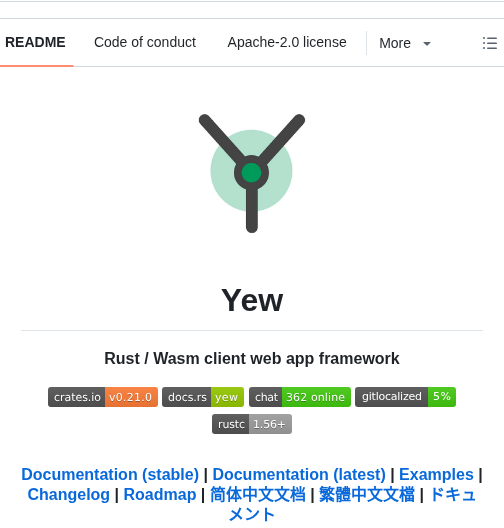
Task: Switch to Code of conduct tab
Action: [x=145, y=42]
